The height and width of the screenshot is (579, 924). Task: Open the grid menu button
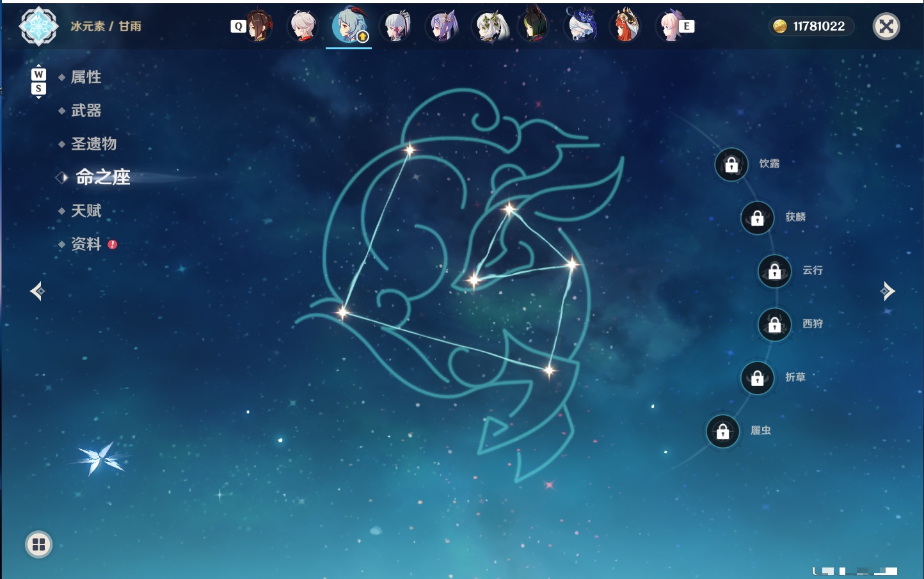point(38,544)
